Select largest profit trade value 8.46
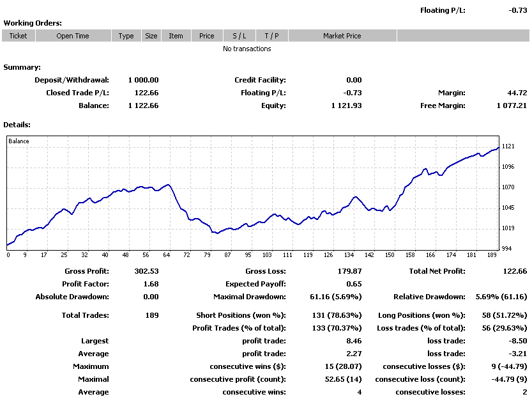Image resolution: width=532 pixels, height=399 pixels. tap(354, 341)
